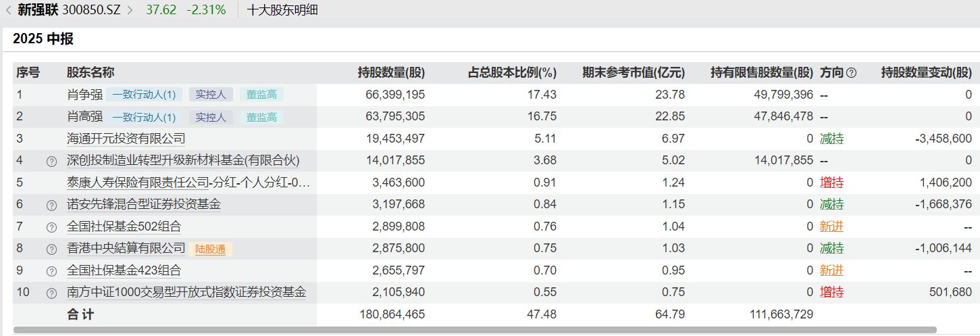Open 海通开元投资有限公司 shareholder link
The image size is (980, 336).
(x=126, y=139)
